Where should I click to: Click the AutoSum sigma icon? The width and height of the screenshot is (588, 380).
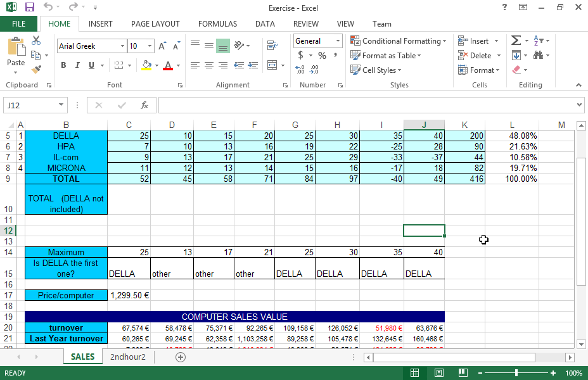coord(516,41)
